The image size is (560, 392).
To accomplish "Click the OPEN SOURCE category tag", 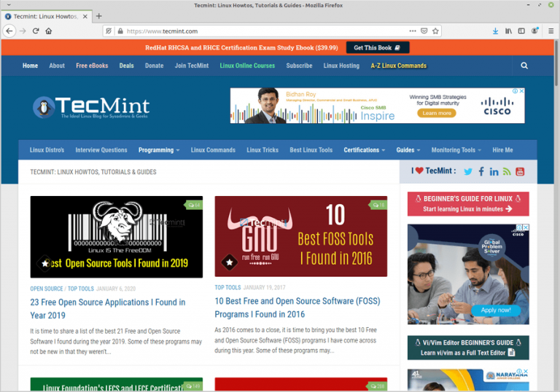I will pyautogui.click(x=47, y=289).
